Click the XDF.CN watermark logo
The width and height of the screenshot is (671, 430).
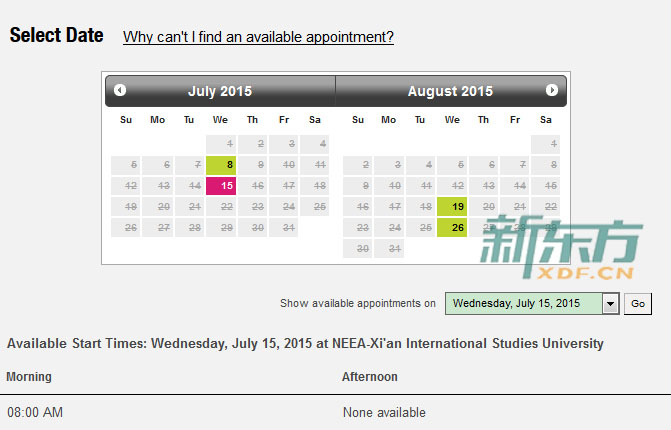(561, 247)
